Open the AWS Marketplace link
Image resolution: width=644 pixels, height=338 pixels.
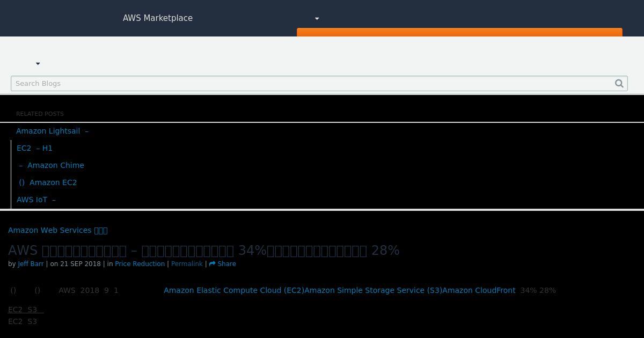pos(158,18)
